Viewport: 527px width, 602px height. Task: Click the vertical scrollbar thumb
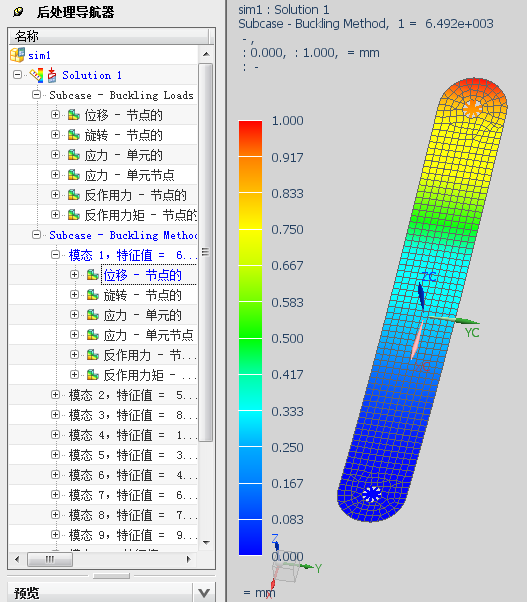206,252
